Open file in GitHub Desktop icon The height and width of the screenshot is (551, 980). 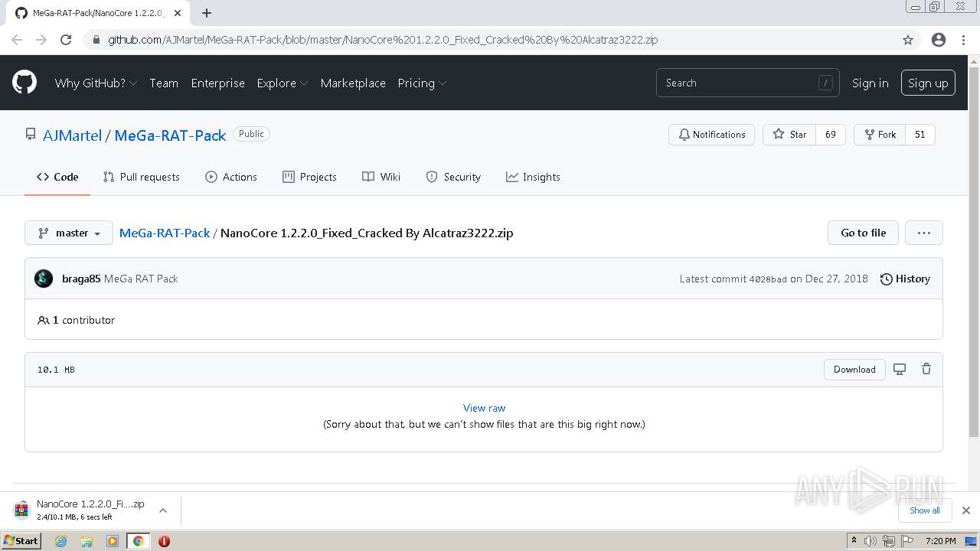900,369
